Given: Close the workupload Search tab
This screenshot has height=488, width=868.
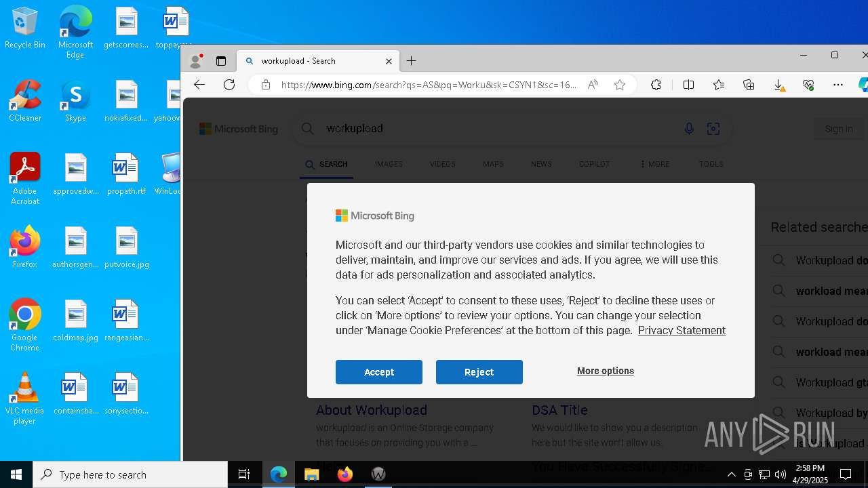Looking at the screenshot, I should (389, 61).
